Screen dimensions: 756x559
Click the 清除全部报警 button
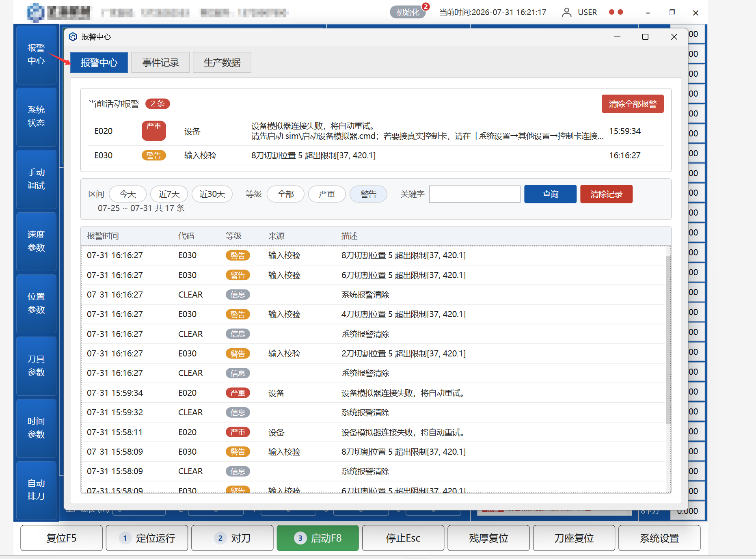[x=633, y=104]
